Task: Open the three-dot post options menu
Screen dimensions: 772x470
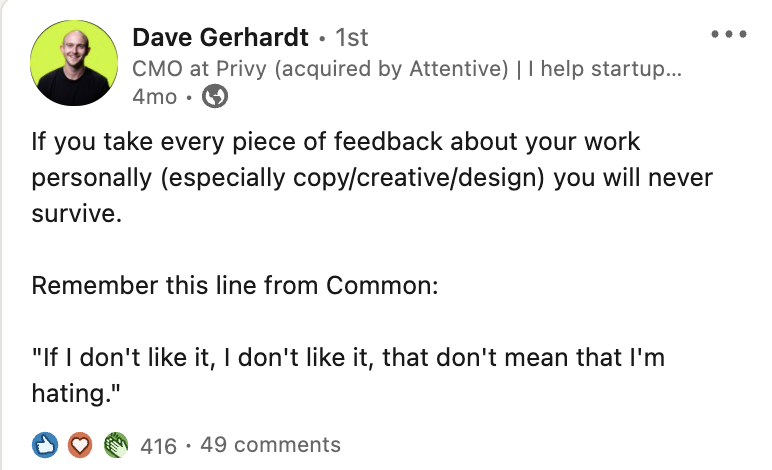Action: pos(729,34)
